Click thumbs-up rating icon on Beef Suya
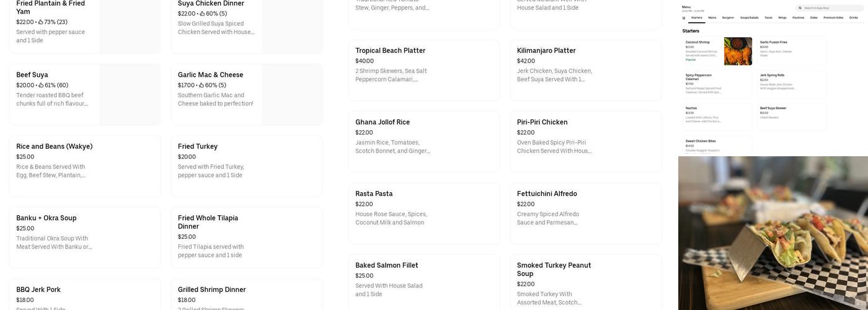The width and height of the screenshot is (868, 310). tap(41, 86)
